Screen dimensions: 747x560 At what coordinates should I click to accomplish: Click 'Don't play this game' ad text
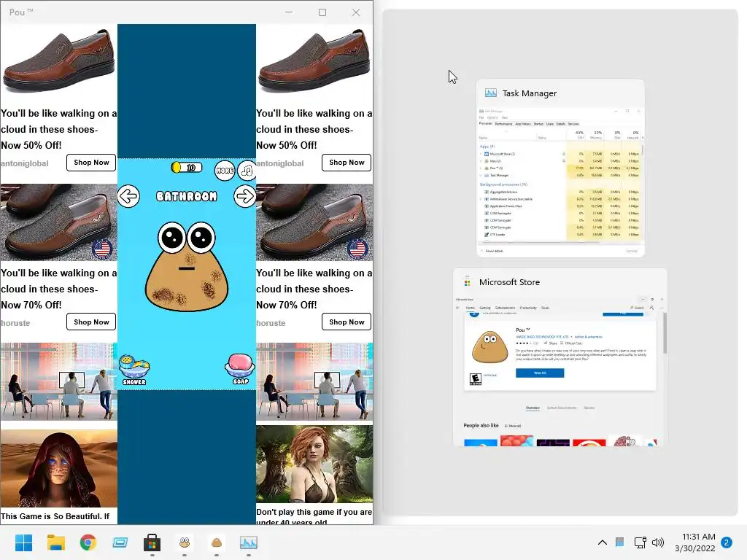click(314, 516)
